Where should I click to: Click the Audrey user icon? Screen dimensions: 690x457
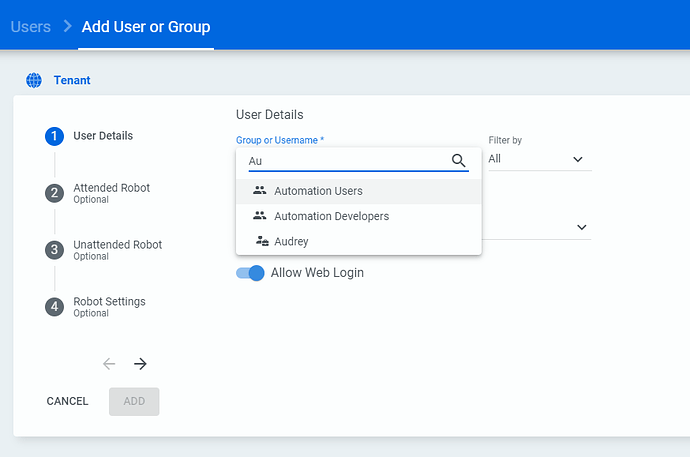pos(260,241)
